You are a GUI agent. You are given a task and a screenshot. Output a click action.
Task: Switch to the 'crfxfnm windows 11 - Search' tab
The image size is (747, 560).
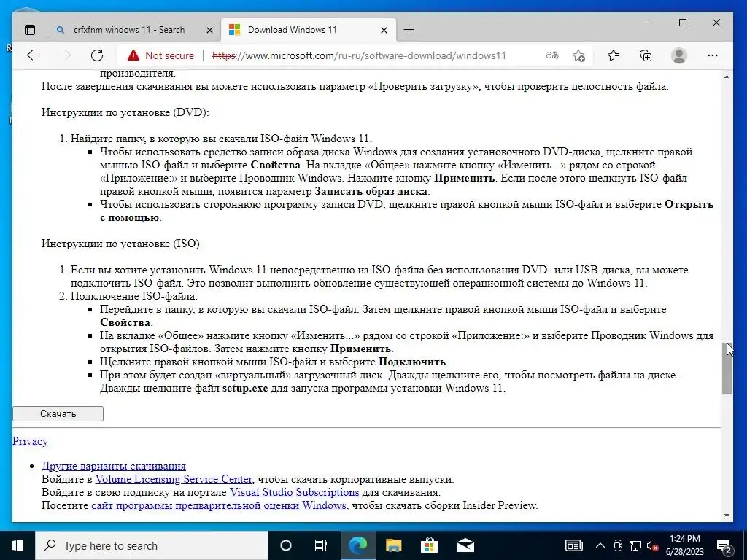pos(128,30)
